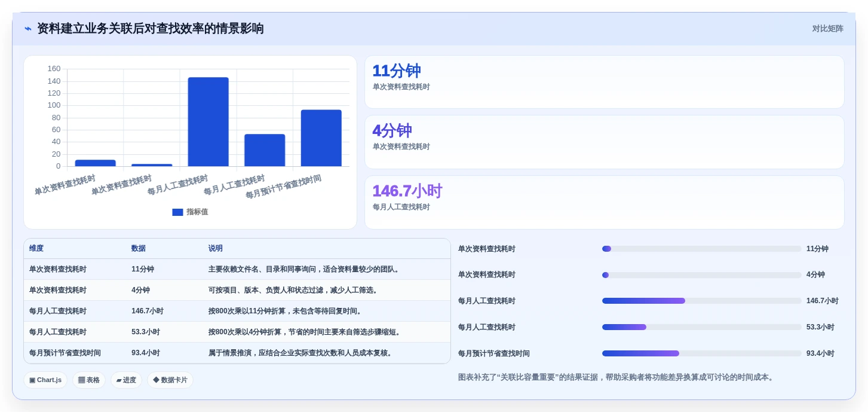
Task: Click the 146.7小时 progress value text
Action: (x=823, y=301)
